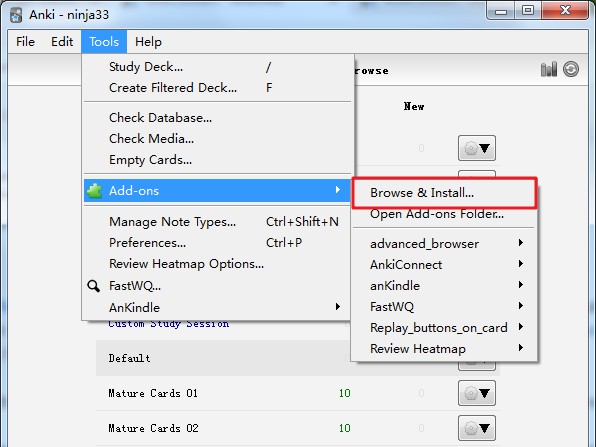Expand the Review Heatmap add-on submenu
This screenshot has width=596, height=447.
444,349
